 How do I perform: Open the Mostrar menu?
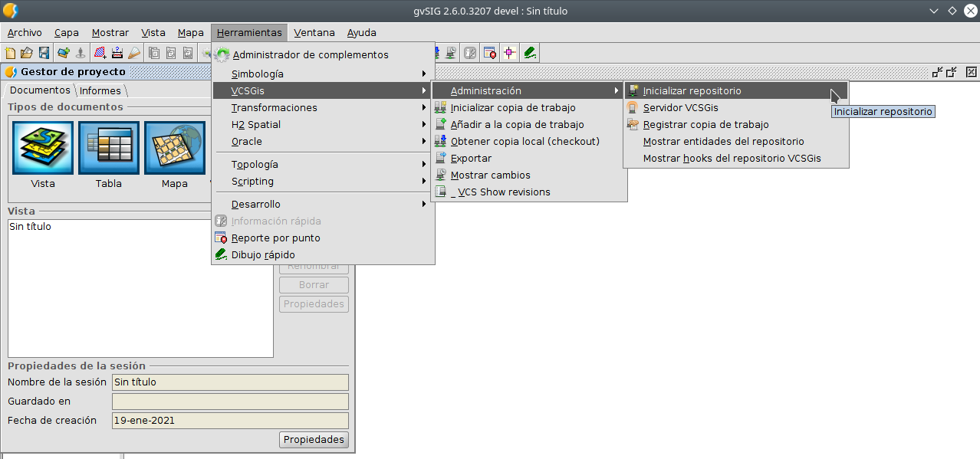110,32
